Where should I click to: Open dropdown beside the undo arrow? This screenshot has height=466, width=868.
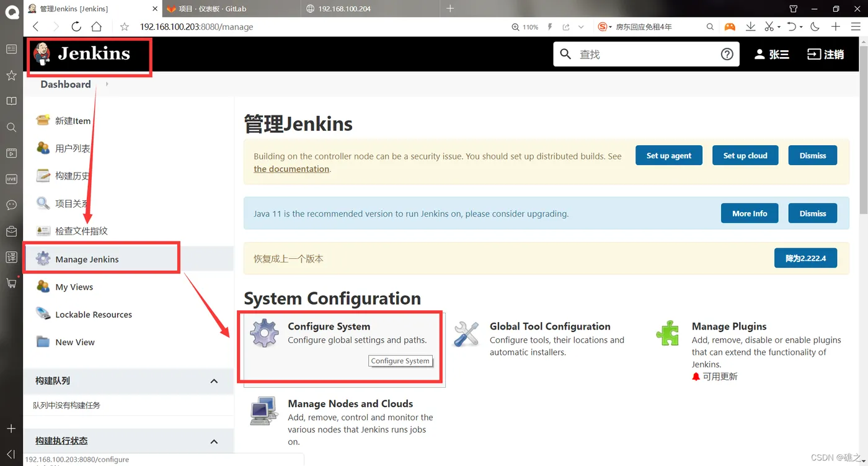tap(801, 27)
